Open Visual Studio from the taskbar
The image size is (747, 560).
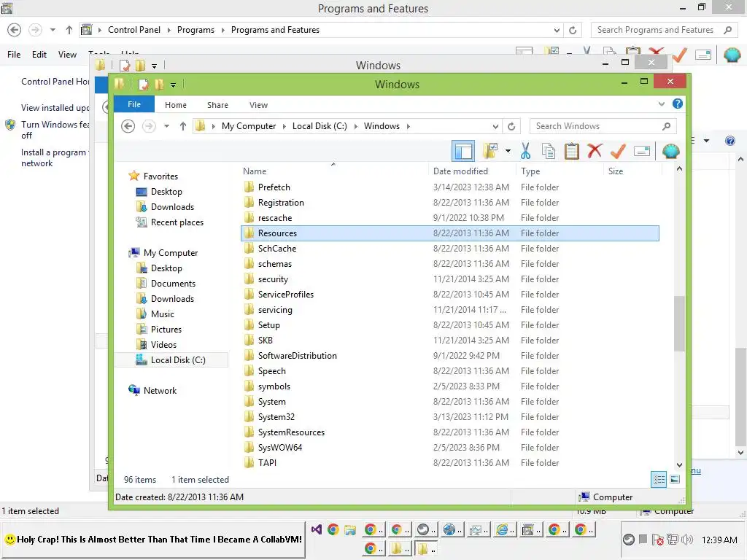[317, 529]
